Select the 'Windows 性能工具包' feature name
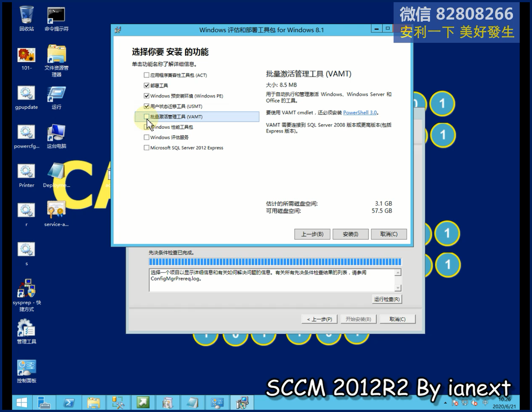Image resolution: width=532 pixels, height=412 pixels. pos(171,127)
